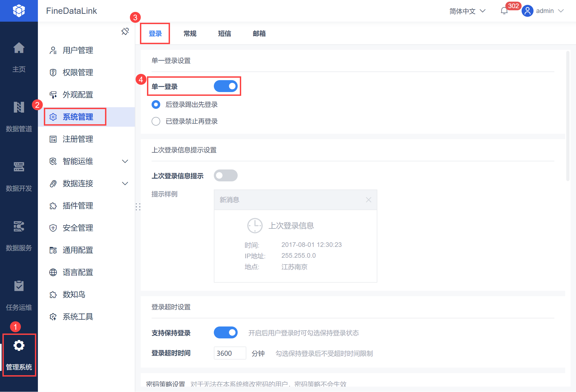Open 安全管理 menu entry
Image resolution: width=576 pixels, height=392 pixels.
(78, 228)
